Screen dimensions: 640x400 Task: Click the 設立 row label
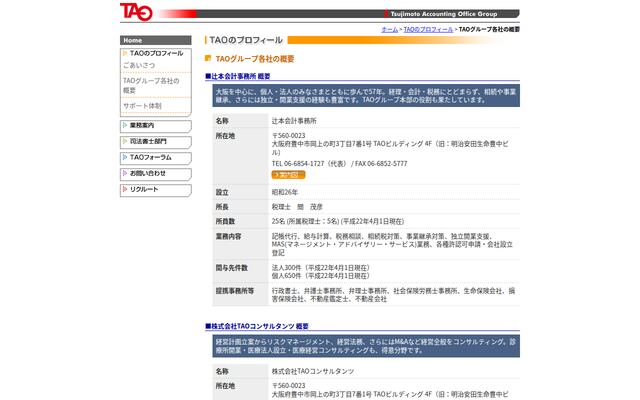point(222,192)
